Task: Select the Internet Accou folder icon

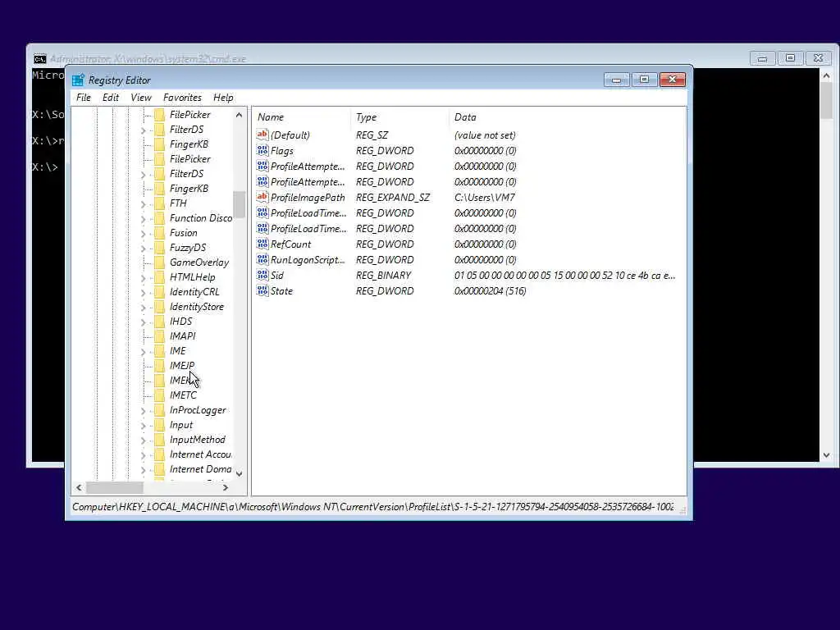Action: (x=160, y=454)
